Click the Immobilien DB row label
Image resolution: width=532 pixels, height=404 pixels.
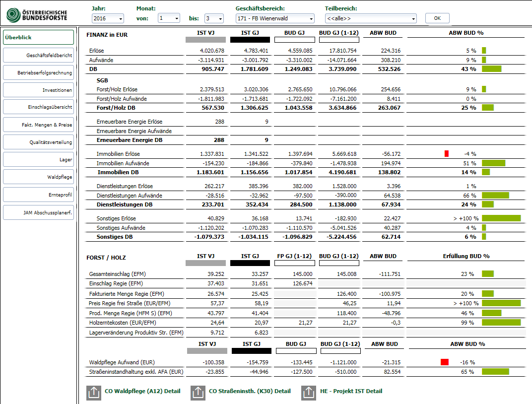point(118,172)
